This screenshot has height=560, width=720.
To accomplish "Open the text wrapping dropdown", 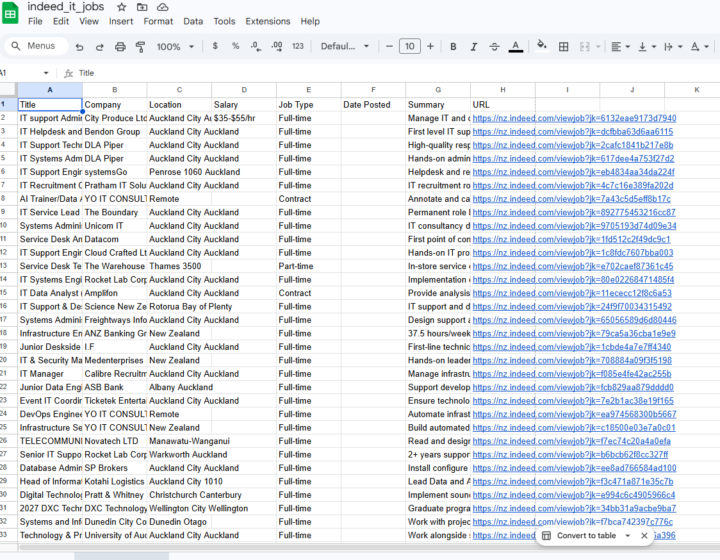I will tap(673, 46).
